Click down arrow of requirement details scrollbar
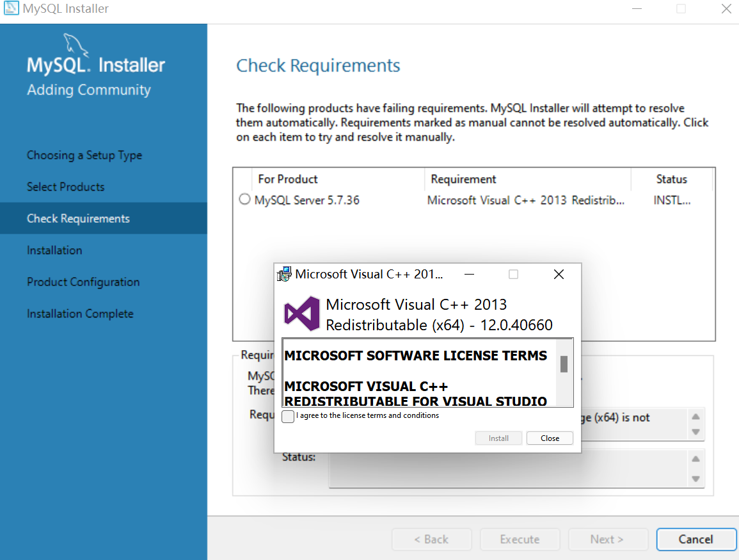Viewport: 739px width, 560px height. (x=695, y=432)
